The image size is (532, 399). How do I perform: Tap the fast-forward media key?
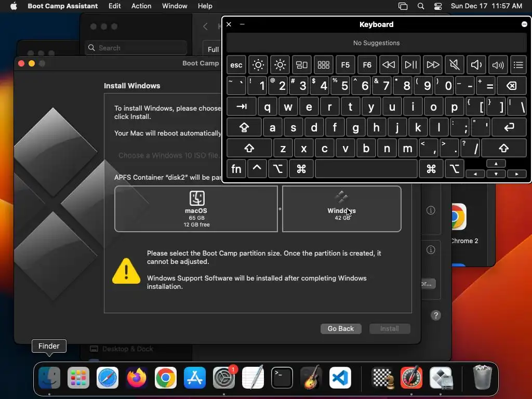[433, 65]
